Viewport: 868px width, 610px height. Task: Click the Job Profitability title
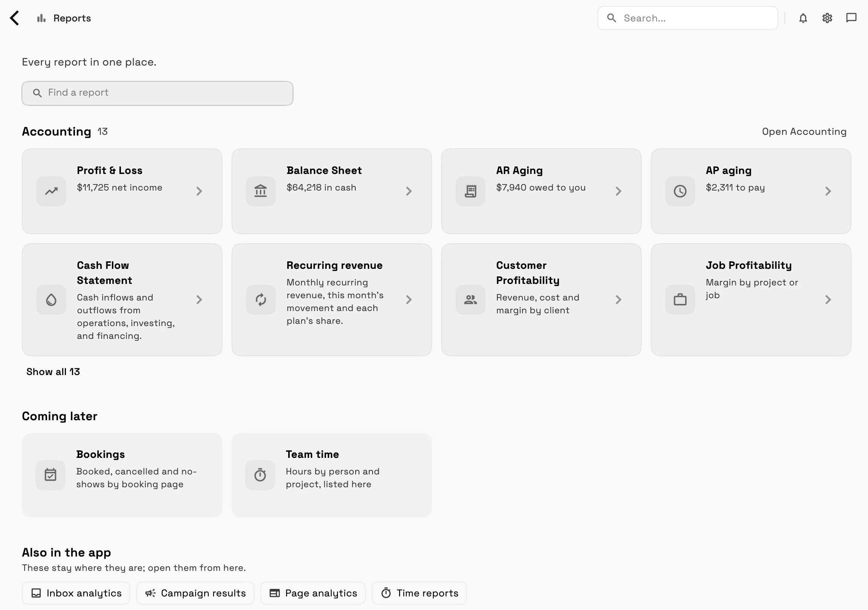pyautogui.click(x=749, y=265)
